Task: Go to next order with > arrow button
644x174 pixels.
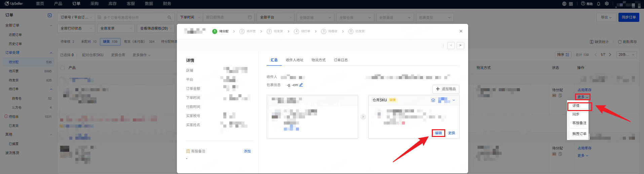Action: [x=460, y=45]
